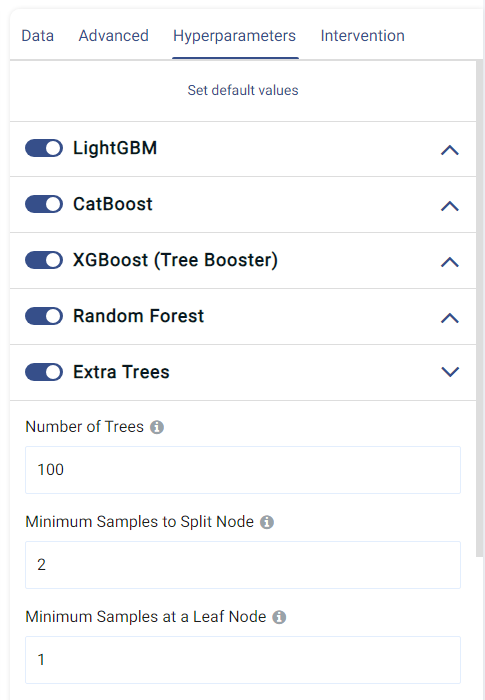
Task: Click Set default values link
Action: [243, 90]
